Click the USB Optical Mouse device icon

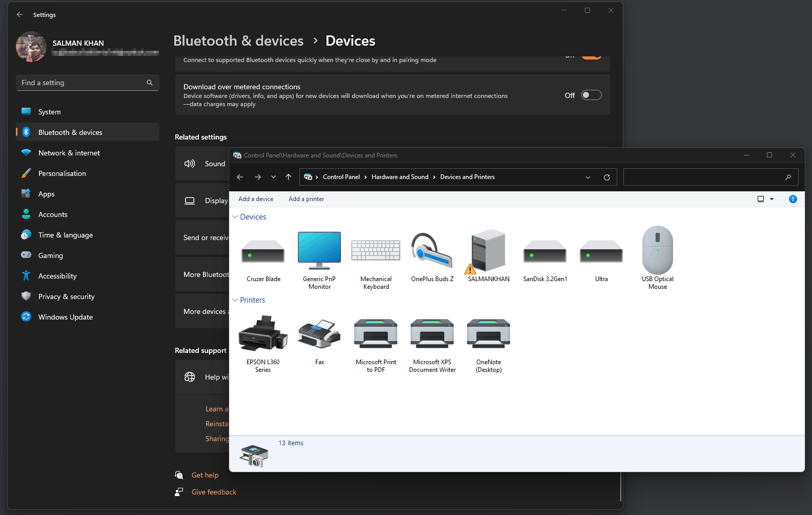[x=657, y=251]
